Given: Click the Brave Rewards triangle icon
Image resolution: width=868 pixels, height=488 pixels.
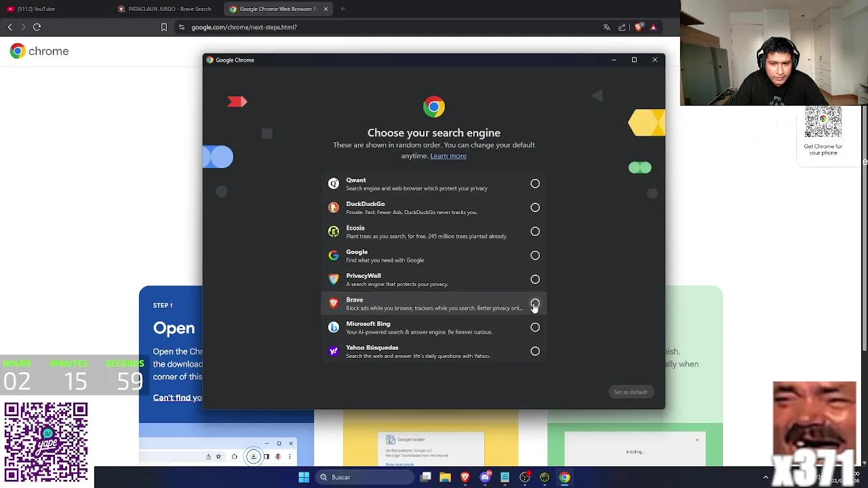Looking at the screenshot, I should coord(653,27).
